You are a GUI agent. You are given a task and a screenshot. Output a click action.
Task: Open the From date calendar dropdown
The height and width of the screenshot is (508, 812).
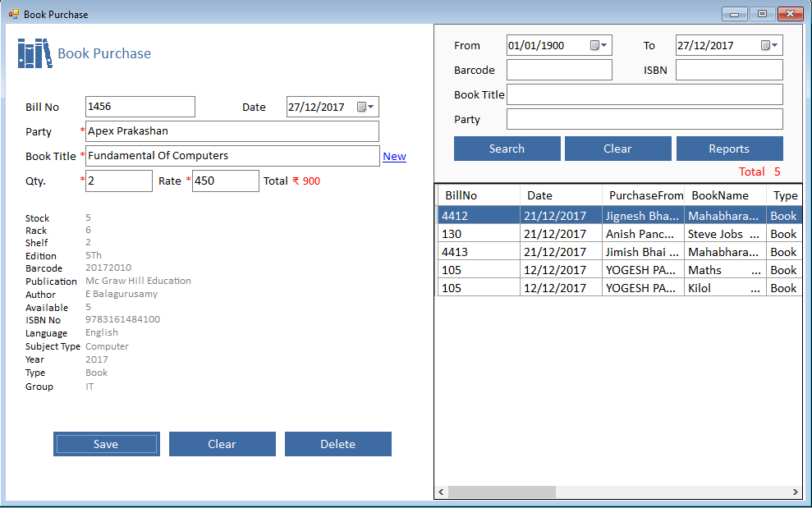click(599, 46)
